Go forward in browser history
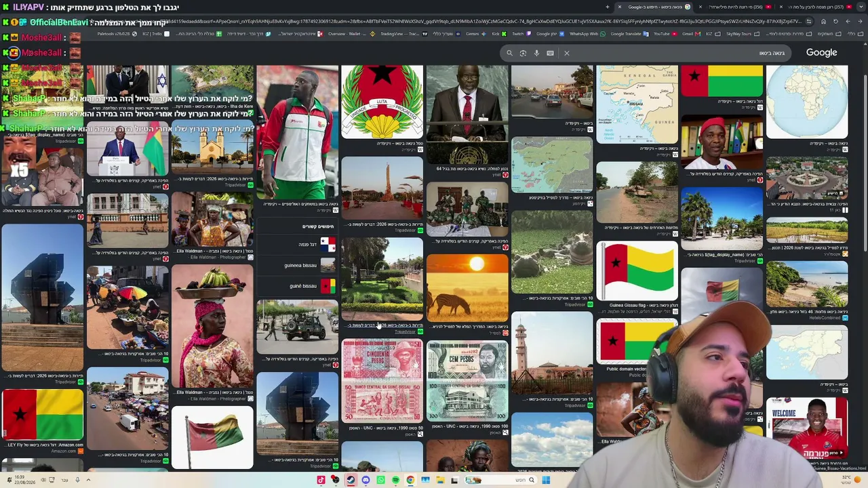The image size is (868, 488). pyautogui.click(x=848, y=21)
